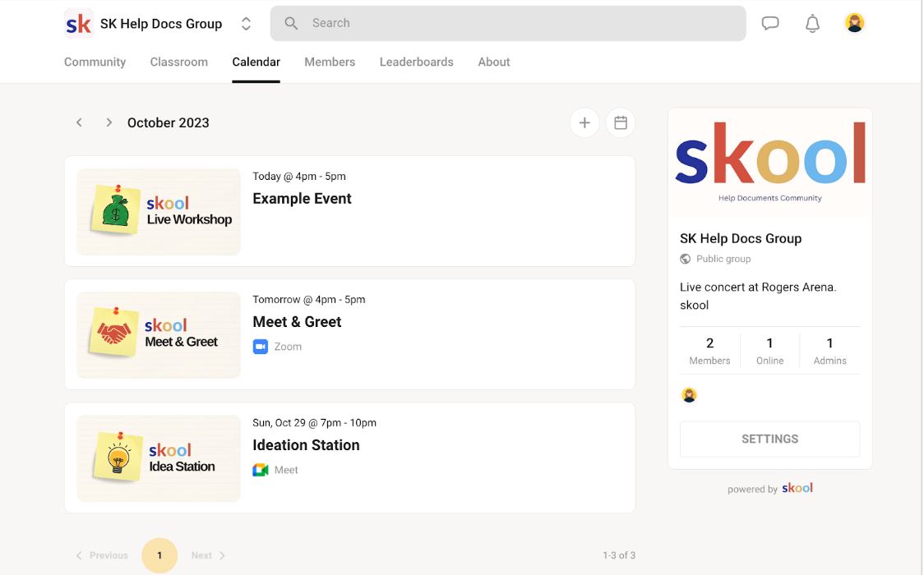Open the notifications bell
The width and height of the screenshot is (924, 575).
[813, 24]
